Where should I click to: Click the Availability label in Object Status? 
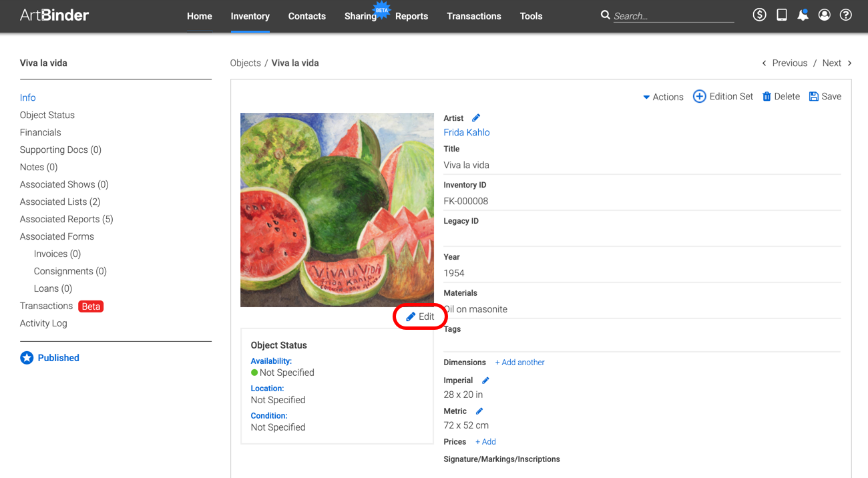click(x=271, y=361)
